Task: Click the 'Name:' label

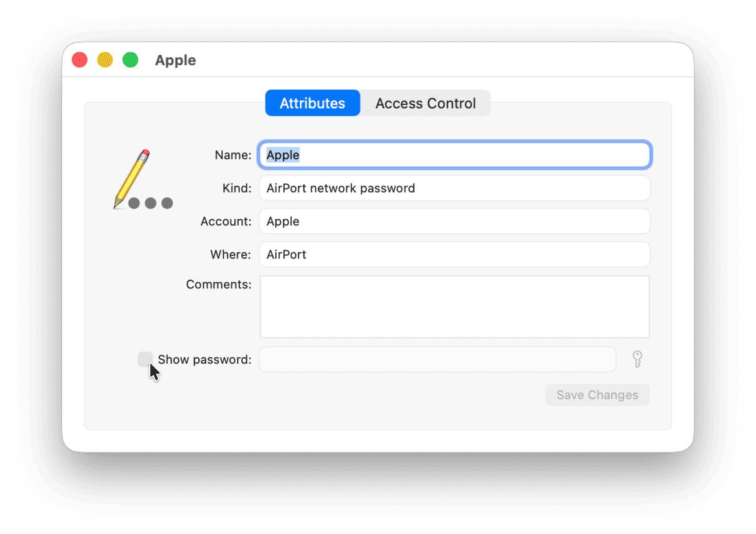Action: [233, 155]
